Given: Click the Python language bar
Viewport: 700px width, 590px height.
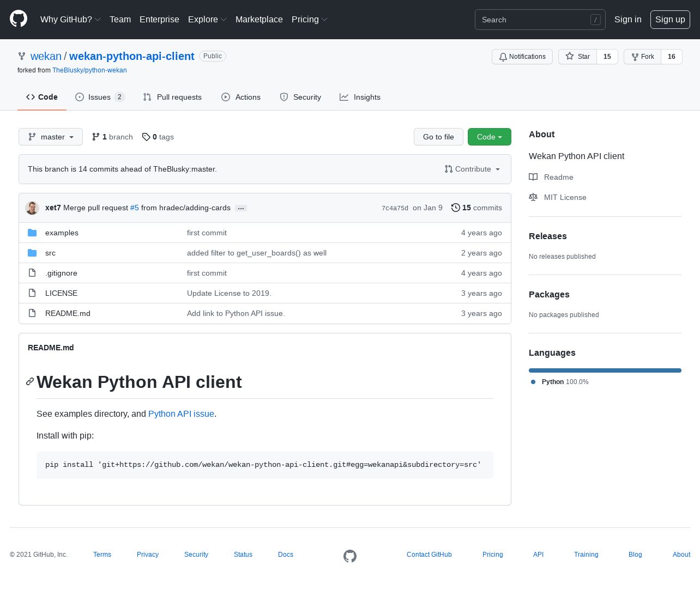Looking at the screenshot, I should tap(605, 370).
